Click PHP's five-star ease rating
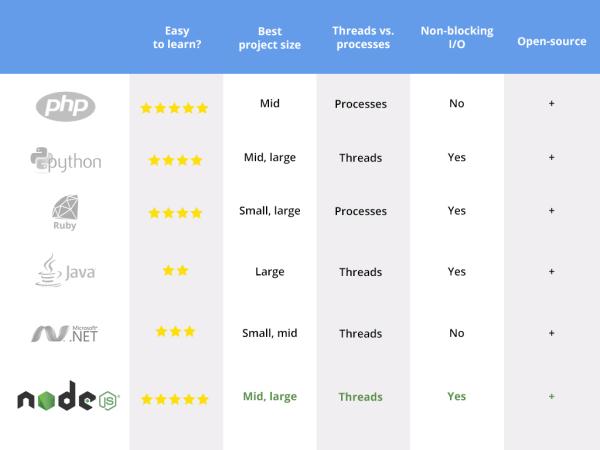Viewport: 600px width, 450px height. [x=174, y=108]
